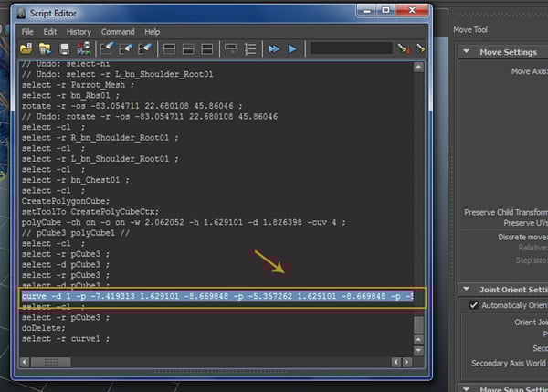
Task: Click the 'doDelete;' line
Action: tap(43, 328)
